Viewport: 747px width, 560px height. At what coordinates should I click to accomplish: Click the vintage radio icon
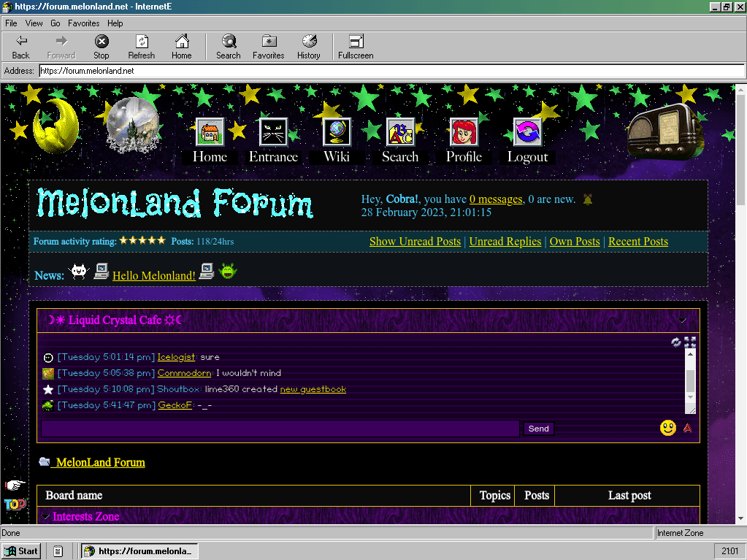[x=664, y=130]
